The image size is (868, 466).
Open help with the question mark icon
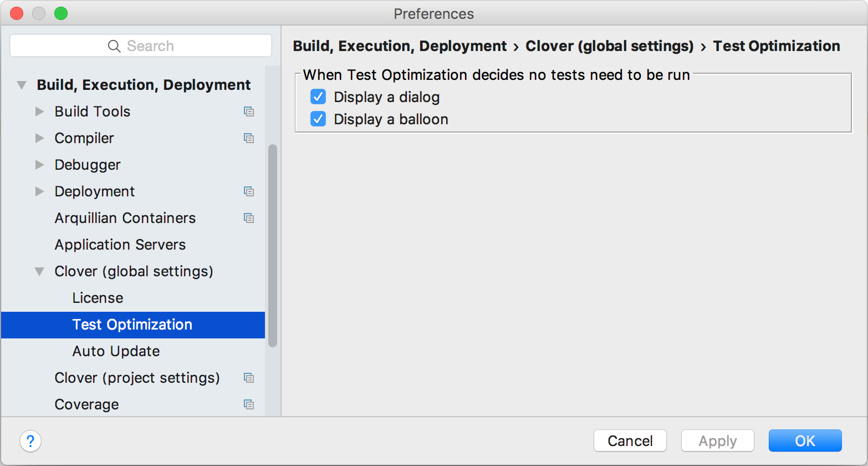pos(30,441)
